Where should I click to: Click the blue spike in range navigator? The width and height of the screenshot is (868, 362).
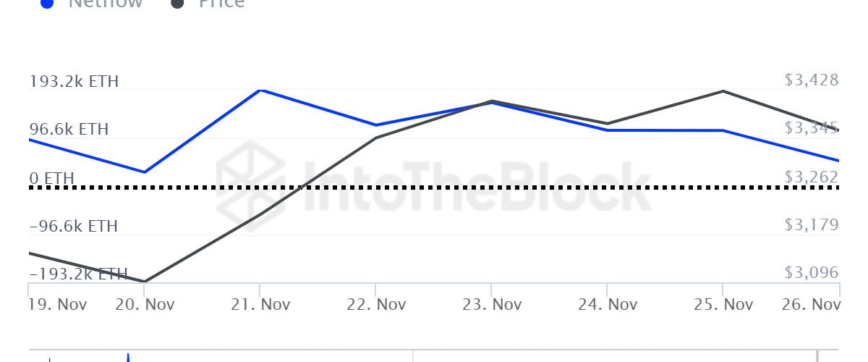click(x=127, y=357)
